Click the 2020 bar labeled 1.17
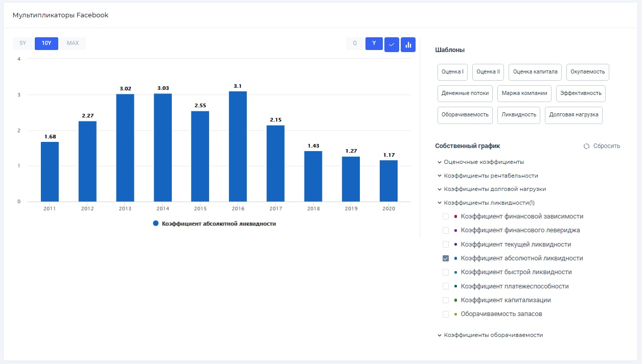Image resolution: width=642 pixels, height=364 pixels. (x=388, y=181)
